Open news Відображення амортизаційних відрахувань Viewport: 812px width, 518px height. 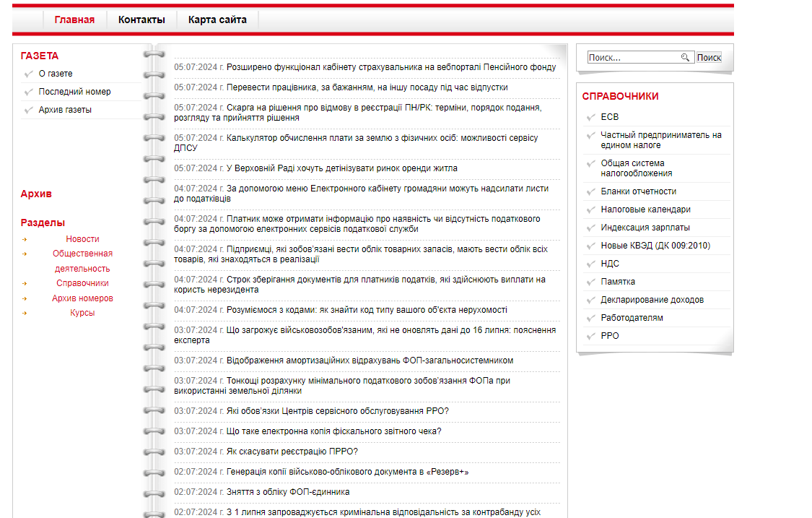pos(370,361)
